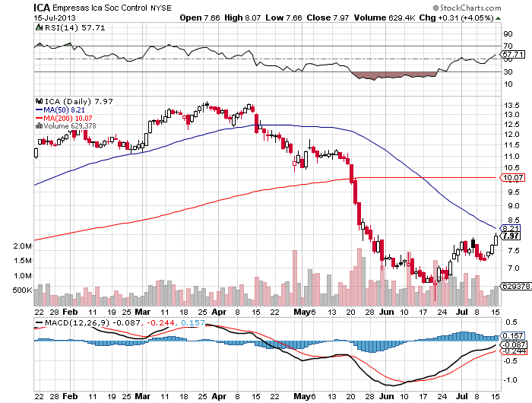This screenshot has height=403, width=532.
Task: Click the 8.21 MA(50) price tag
Action: point(510,228)
